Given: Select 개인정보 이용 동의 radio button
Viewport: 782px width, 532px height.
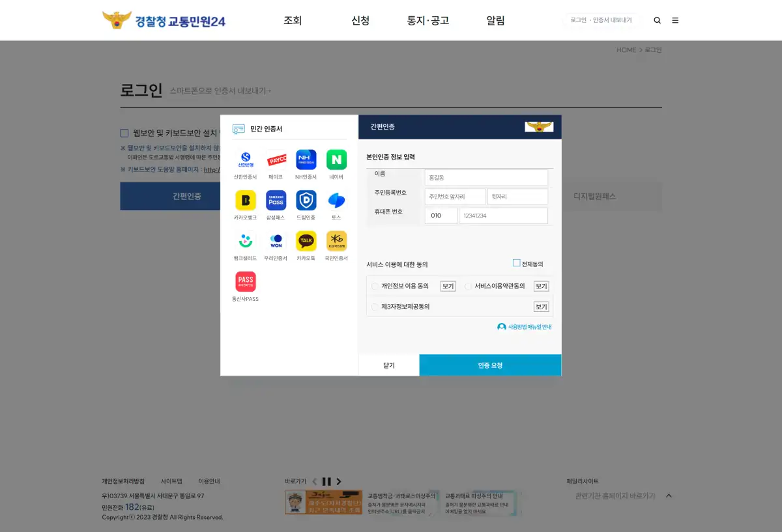Looking at the screenshot, I should click(375, 286).
